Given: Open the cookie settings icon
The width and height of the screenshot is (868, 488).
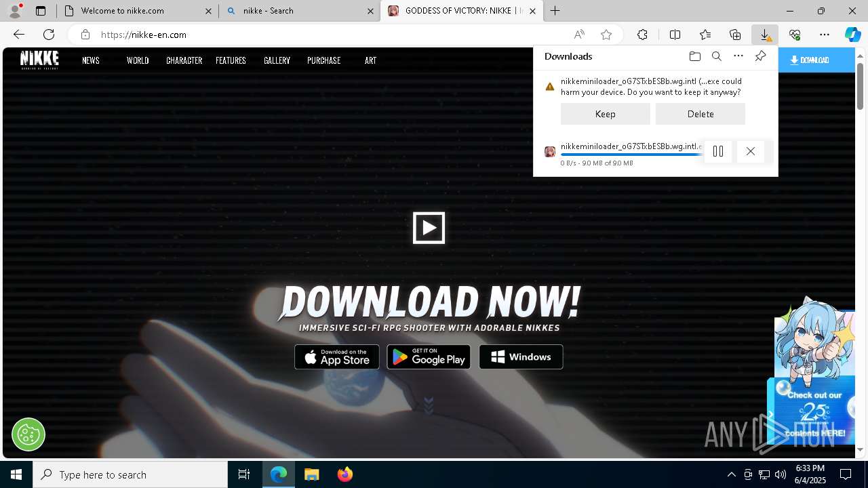Looking at the screenshot, I should tap(28, 434).
